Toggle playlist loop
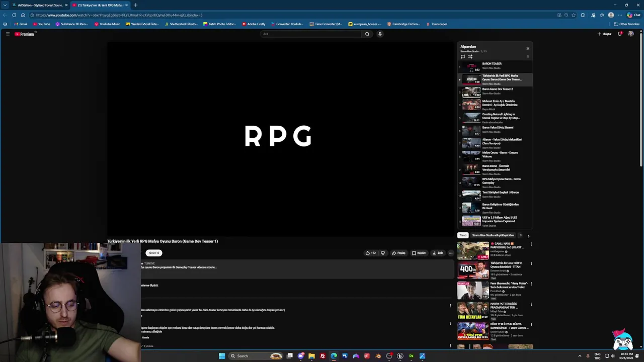 click(463, 56)
